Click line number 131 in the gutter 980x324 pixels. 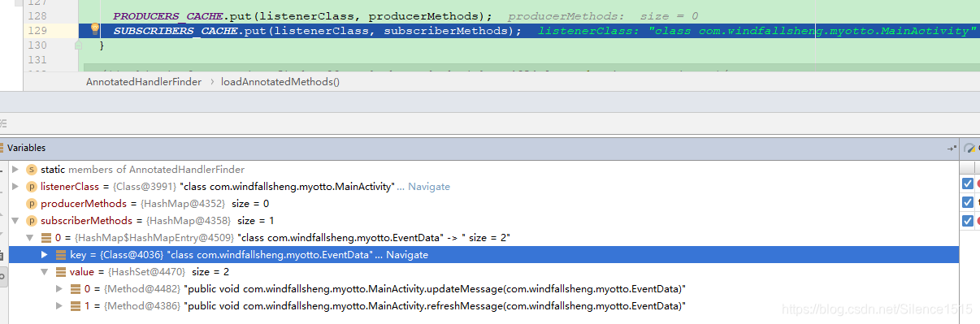click(37, 60)
